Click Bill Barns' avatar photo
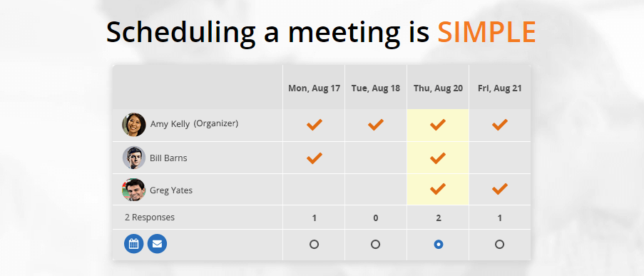This screenshot has width=644, height=276. [134, 158]
